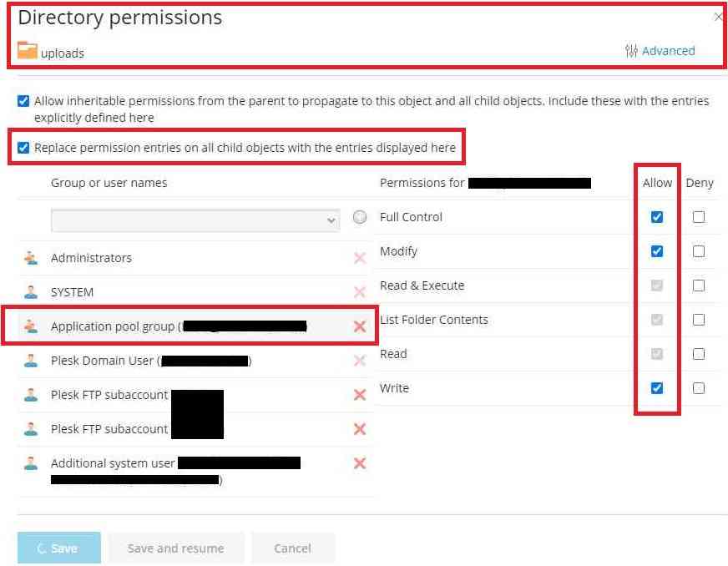728x566 pixels.
Task: Enable Deny for Write permission
Action: (699, 388)
